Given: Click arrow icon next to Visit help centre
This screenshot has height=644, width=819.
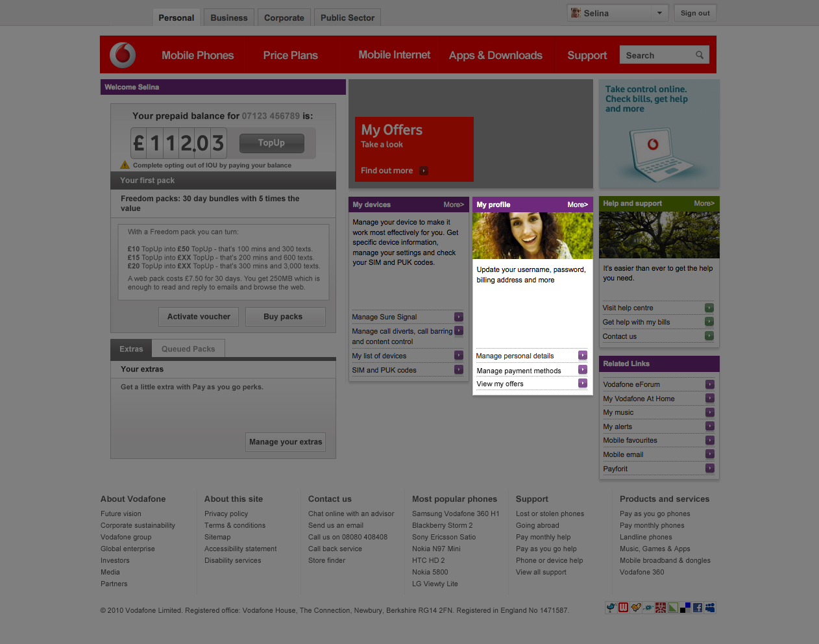Looking at the screenshot, I should pos(709,308).
